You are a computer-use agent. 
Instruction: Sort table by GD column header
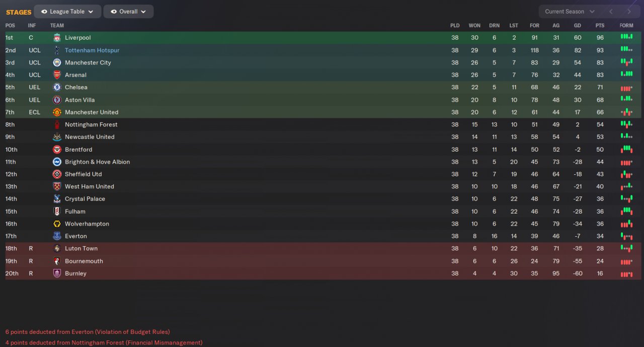click(578, 26)
